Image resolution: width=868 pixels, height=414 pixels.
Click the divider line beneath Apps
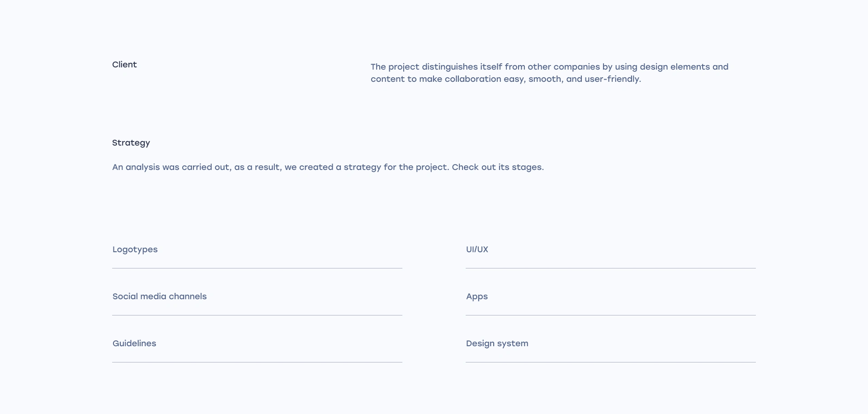(610, 315)
